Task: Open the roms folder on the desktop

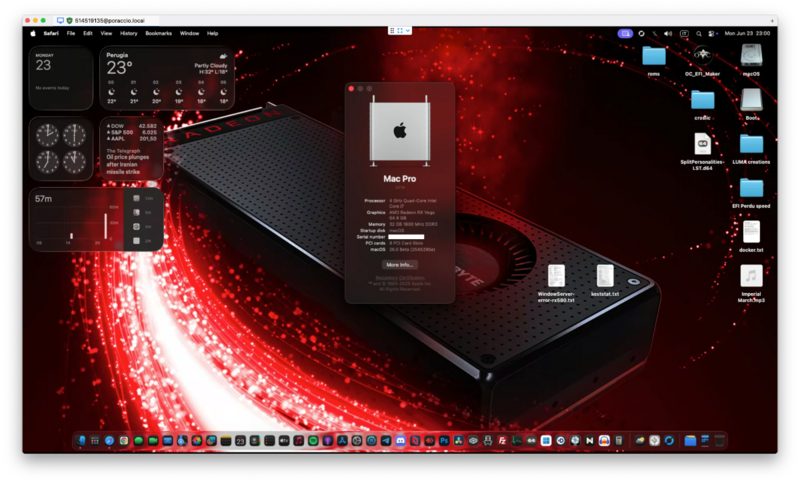Action: point(654,61)
